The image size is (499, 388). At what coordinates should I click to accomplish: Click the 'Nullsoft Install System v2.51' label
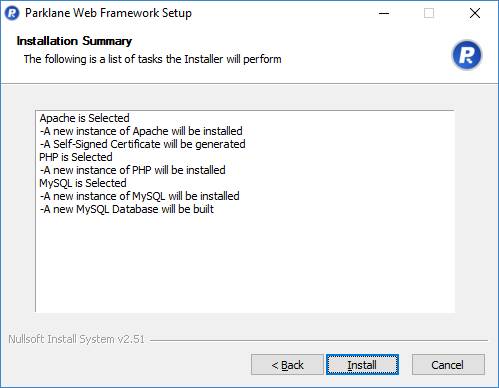76,339
